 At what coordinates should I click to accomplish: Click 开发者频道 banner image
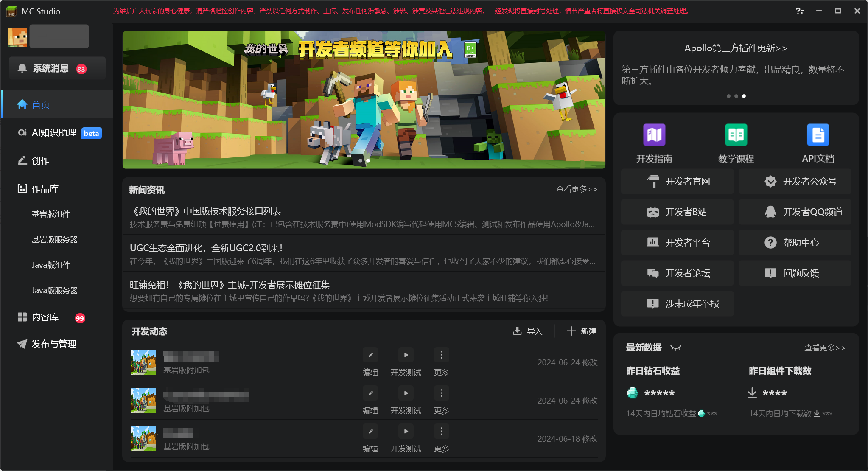pos(364,99)
